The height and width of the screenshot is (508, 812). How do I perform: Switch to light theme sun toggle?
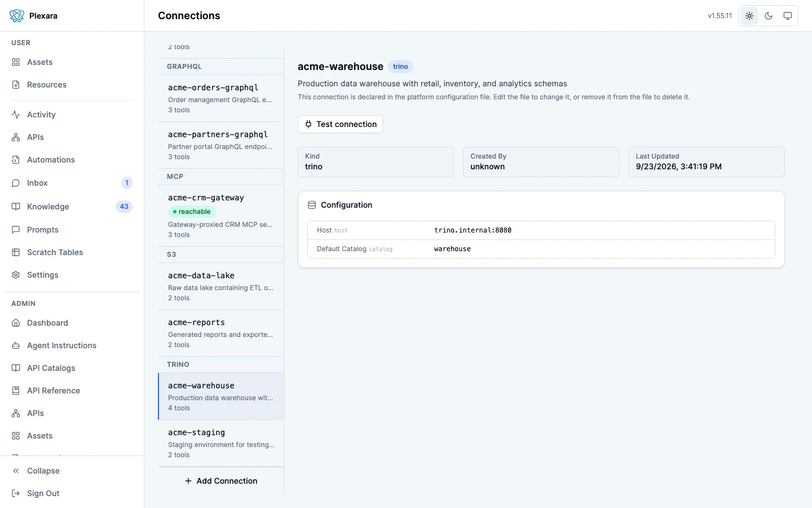click(x=749, y=16)
